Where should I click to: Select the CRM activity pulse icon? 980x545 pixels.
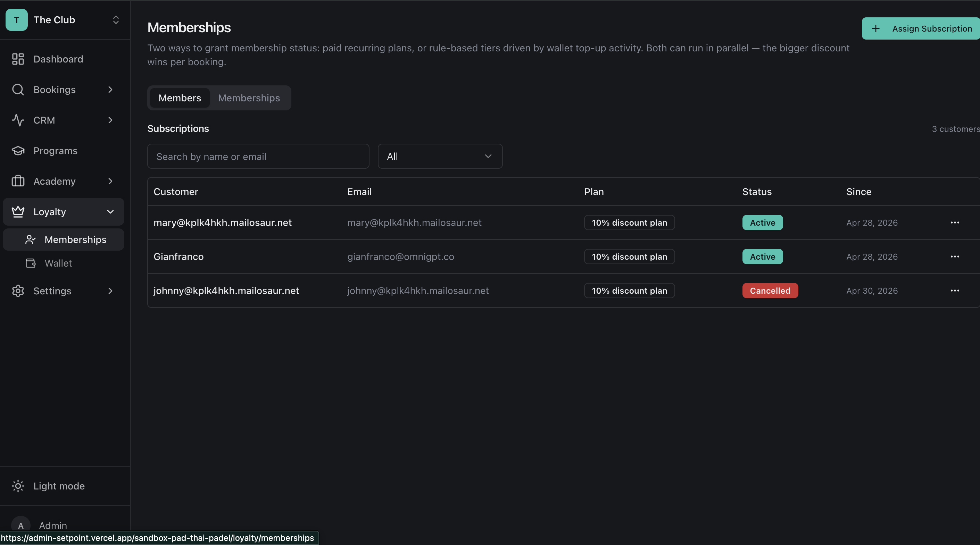pyautogui.click(x=18, y=120)
